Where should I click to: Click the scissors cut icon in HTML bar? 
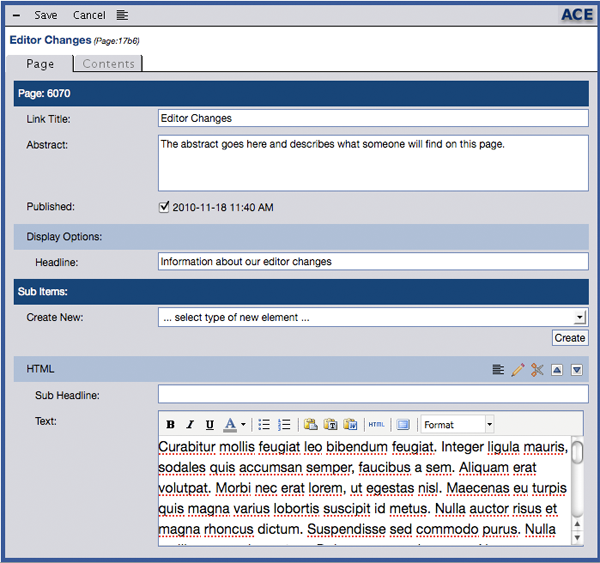[537, 370]
